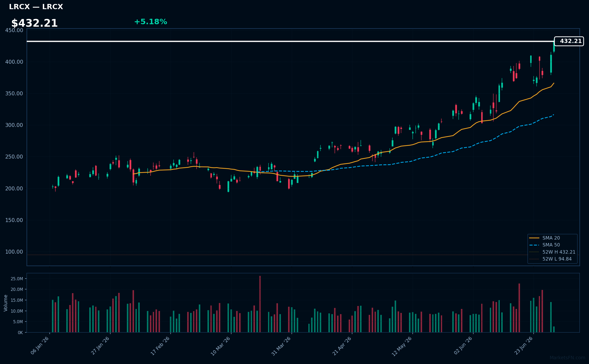589x364 pixels.
Task: Click the 150.00 price axis label
Action: click(14, 220)
